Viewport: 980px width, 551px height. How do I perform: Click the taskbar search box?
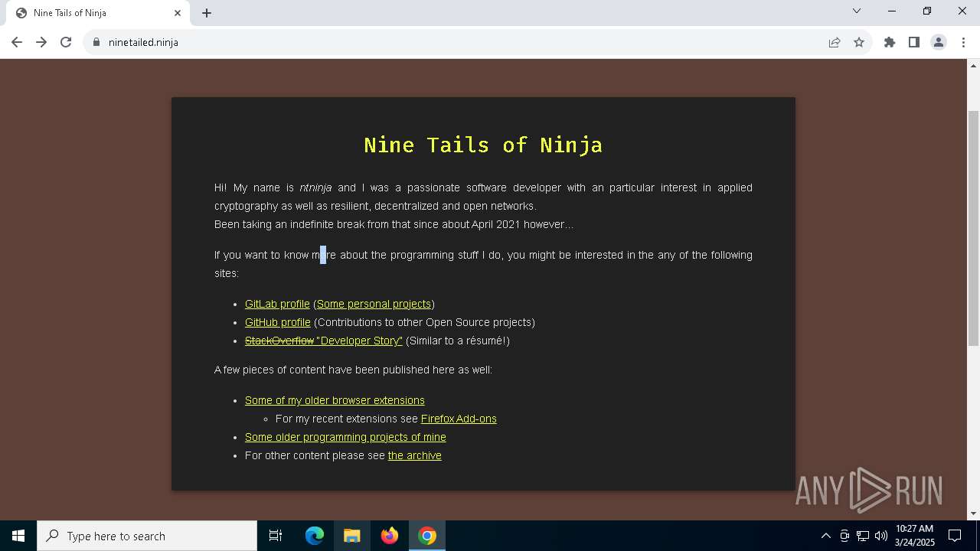(147, 536)
